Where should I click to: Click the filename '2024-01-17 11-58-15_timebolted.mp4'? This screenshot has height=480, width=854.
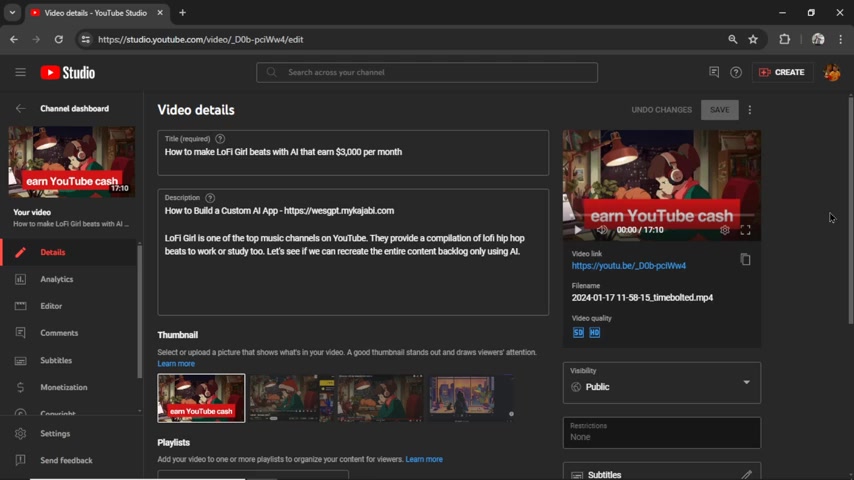(642, 297)
